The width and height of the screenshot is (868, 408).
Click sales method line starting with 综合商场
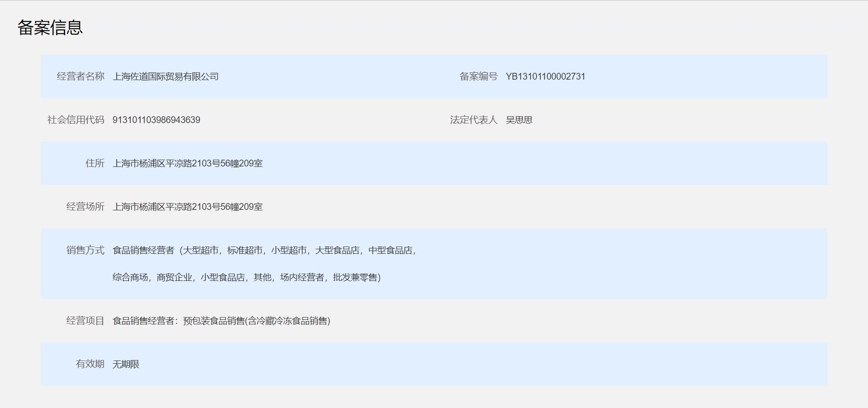pyautogui.click(x=246, y=277)
